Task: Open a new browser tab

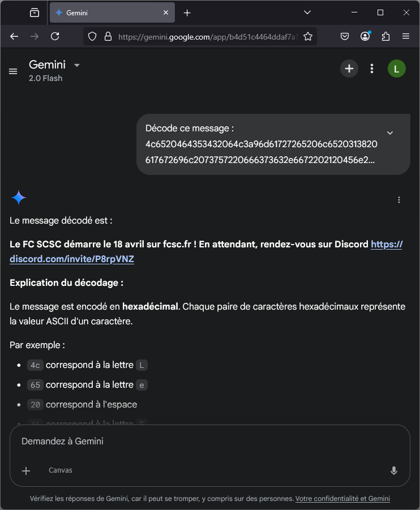Action: (x=187, y=12)
